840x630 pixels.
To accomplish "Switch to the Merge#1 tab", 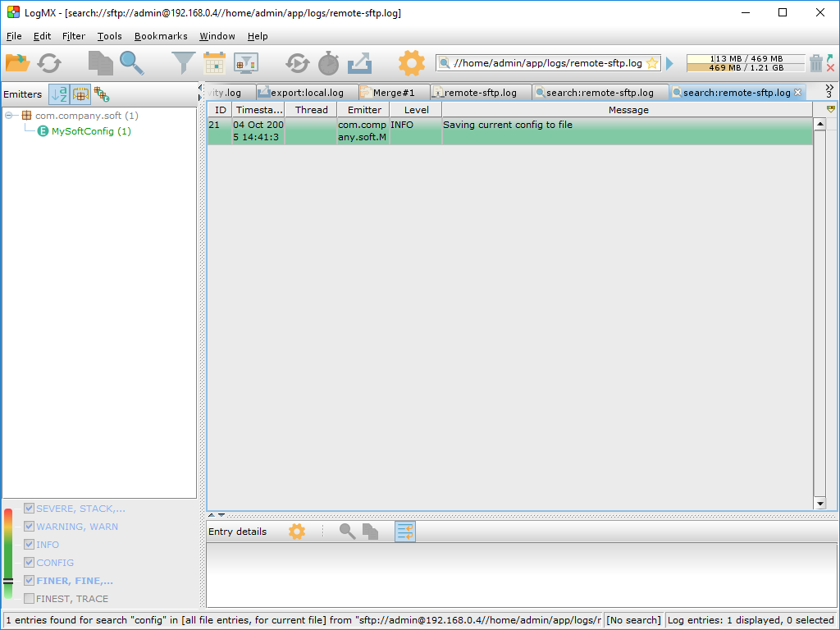I will pyautogui.click(x=394, y=93).
